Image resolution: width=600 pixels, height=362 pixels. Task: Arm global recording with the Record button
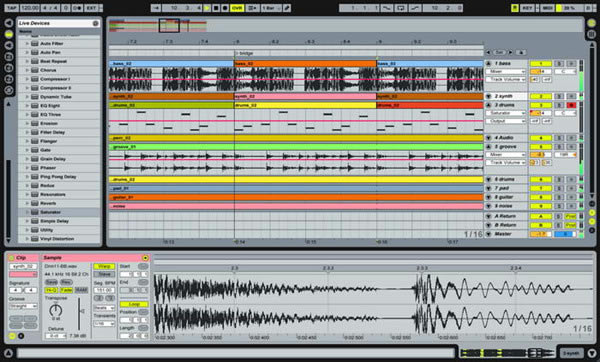225,8
